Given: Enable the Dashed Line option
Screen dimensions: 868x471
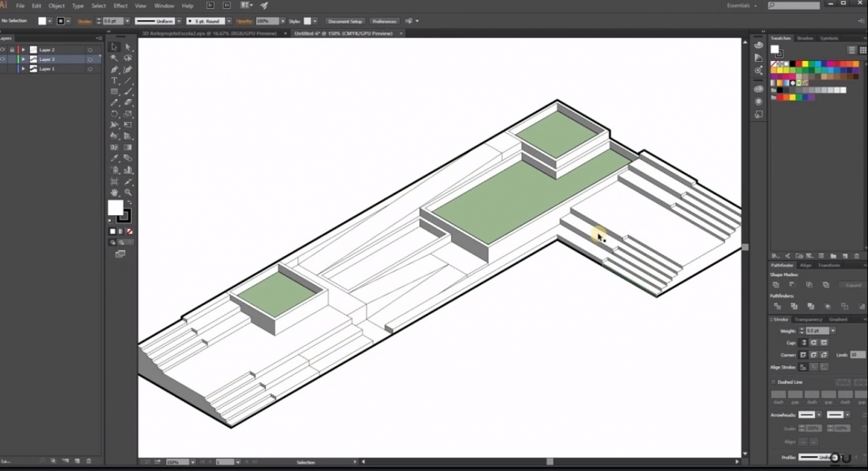Looking at the screenshot, I should click(x=773, y=382).
